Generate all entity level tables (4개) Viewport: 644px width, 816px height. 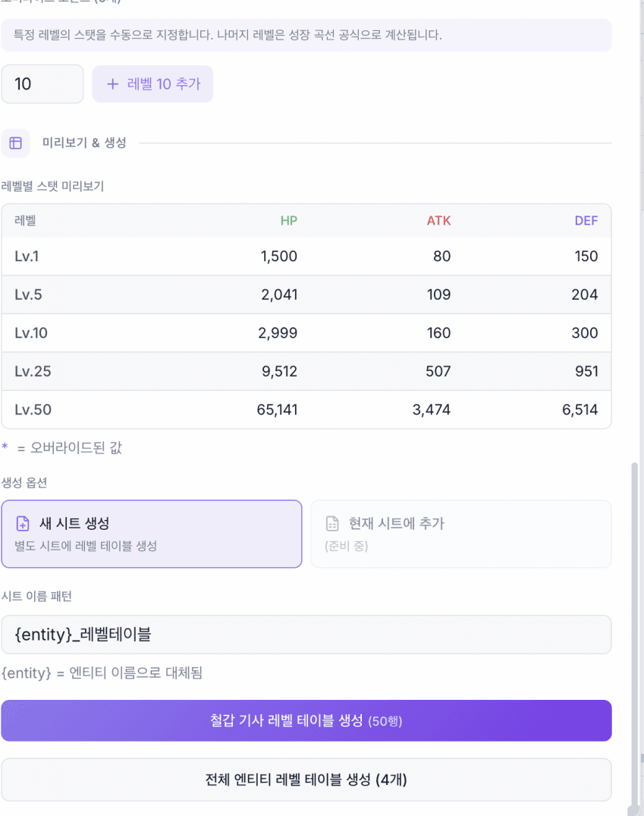[306, 780]
